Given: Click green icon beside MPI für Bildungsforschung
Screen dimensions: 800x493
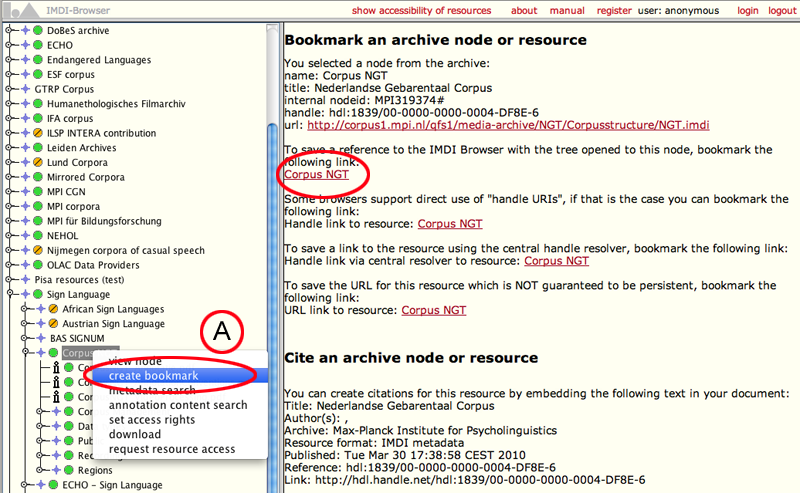Looking at the screenshot, I should point(38,221).
